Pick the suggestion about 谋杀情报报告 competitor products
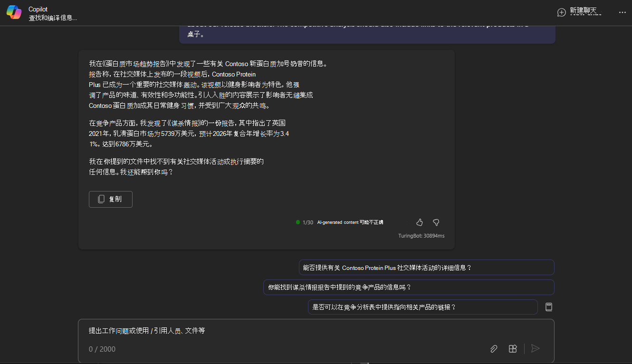The height and width of the screenshot is (364, 632). tap(409, 287)
